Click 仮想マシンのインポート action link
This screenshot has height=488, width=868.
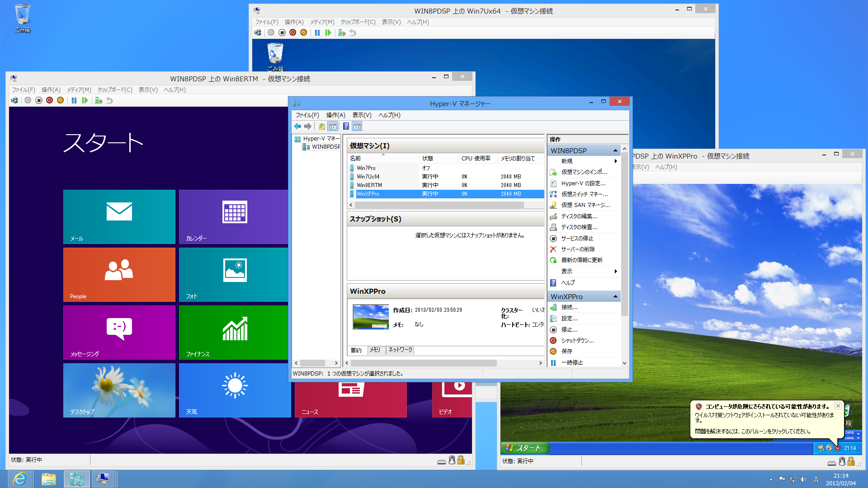584,172
